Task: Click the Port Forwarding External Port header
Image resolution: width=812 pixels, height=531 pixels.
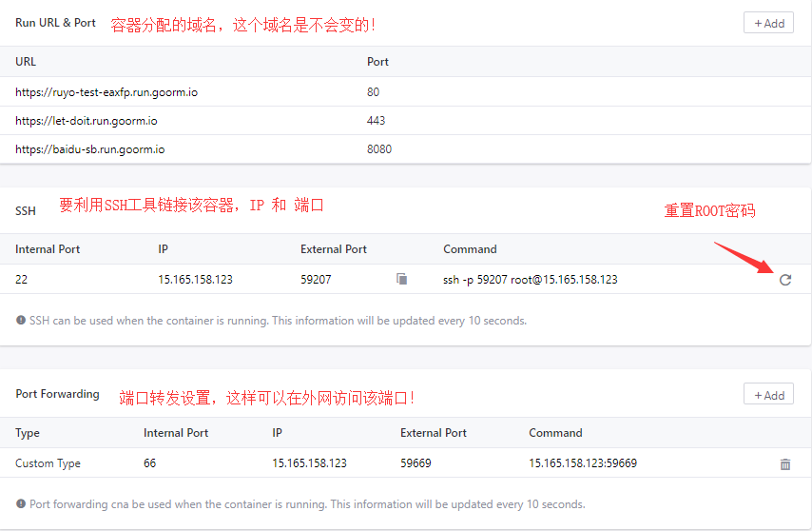Action: click(434, 433)
